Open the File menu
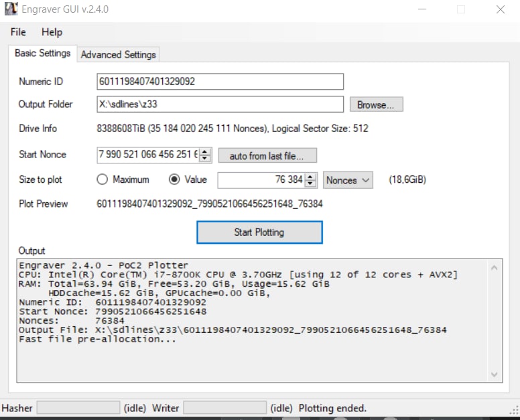Image resolution: width=520 pixels, height=420 pixels. point(18,32)
